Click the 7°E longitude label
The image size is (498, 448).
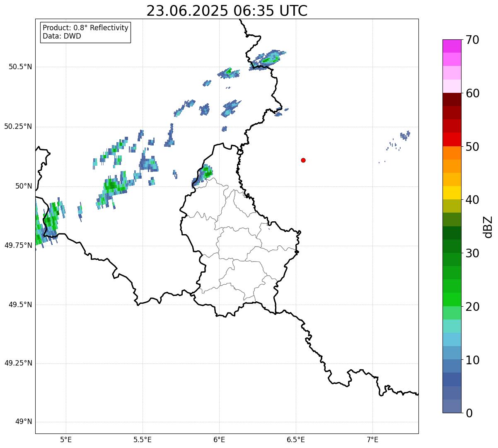pyautogui.click(x=372, y=440)
